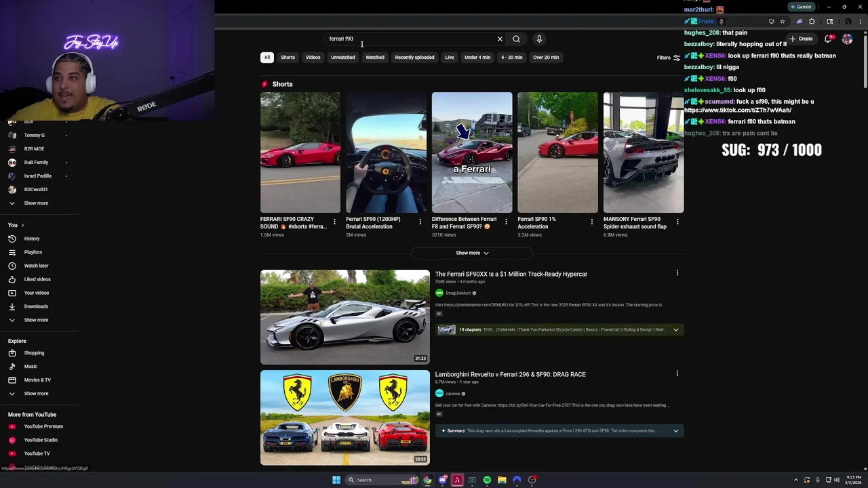Clear the search box with the X icon
Viewport: 868px width, 488px height.
click(x=500, y=39)
